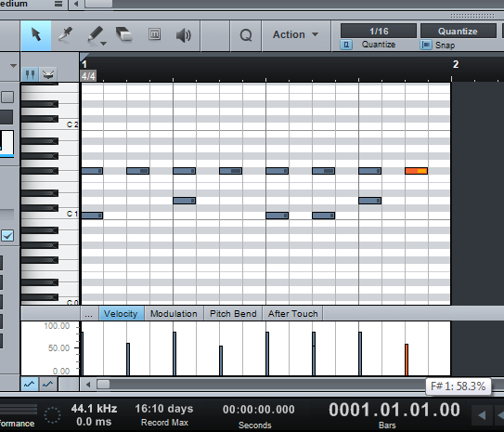Image resolution: width=504 pixels, height=432 pixels.
Task: Switch to the Modulation tab
Action: tap(174, 313)
